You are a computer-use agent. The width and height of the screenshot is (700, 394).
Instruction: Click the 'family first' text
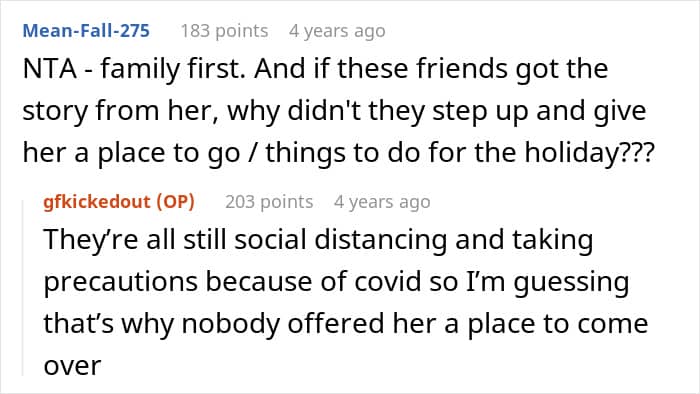(x=172, y=70)
